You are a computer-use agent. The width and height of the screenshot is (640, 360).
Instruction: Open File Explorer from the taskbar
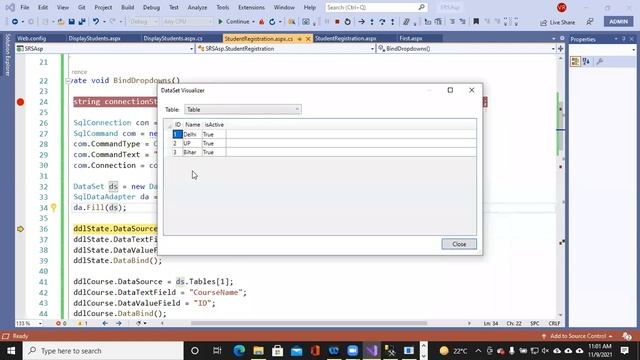click(x=258, y=351)
